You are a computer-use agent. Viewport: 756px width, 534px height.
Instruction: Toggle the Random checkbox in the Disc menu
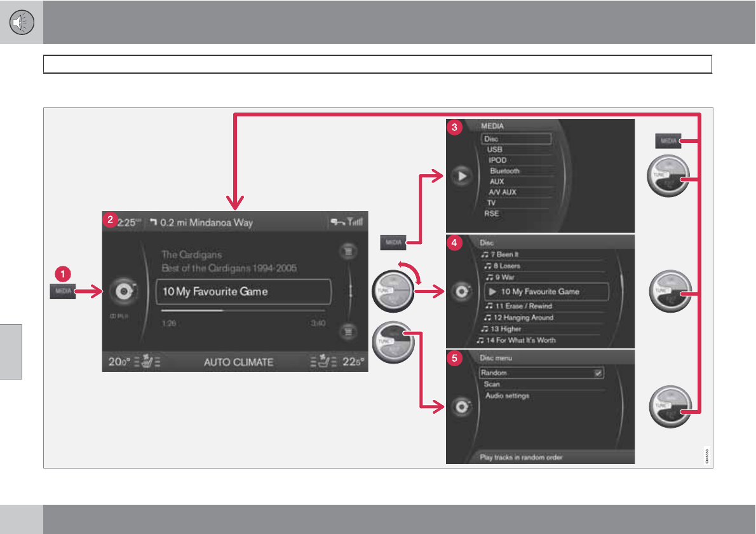[598, 373]
